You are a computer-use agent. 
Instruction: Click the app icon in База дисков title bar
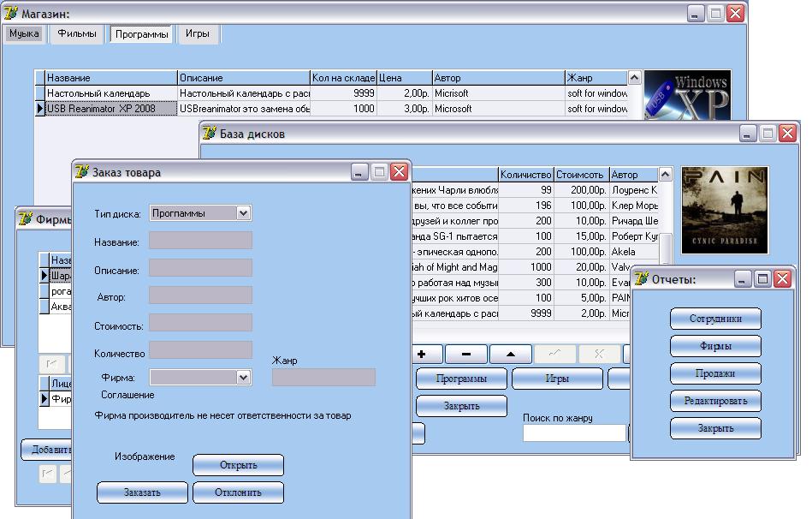(210, 134)
